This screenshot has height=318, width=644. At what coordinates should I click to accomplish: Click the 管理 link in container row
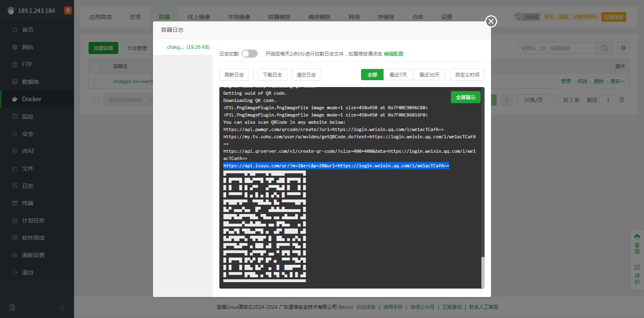pos(566,81)
